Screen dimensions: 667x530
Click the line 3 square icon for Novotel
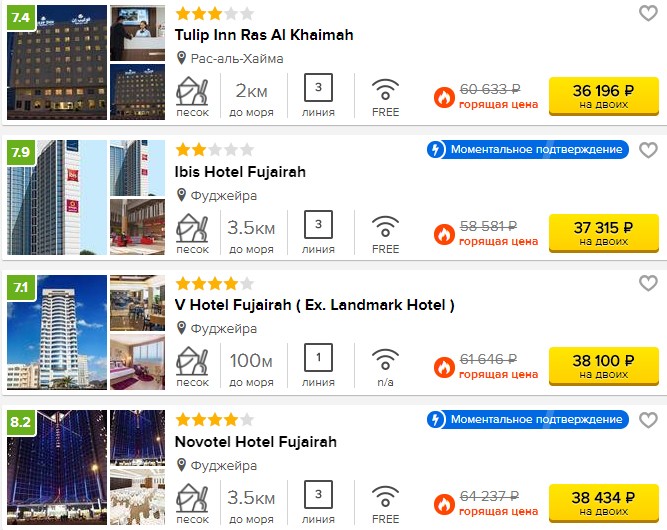[x=318, y=494]
